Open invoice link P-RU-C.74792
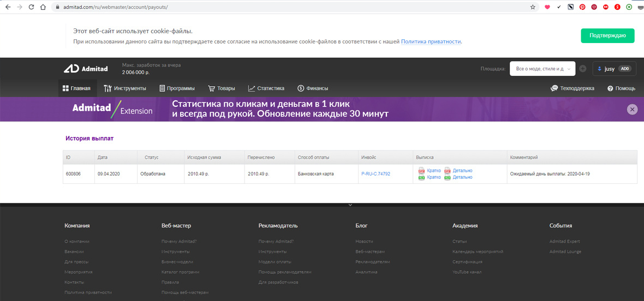 [375, 174]
